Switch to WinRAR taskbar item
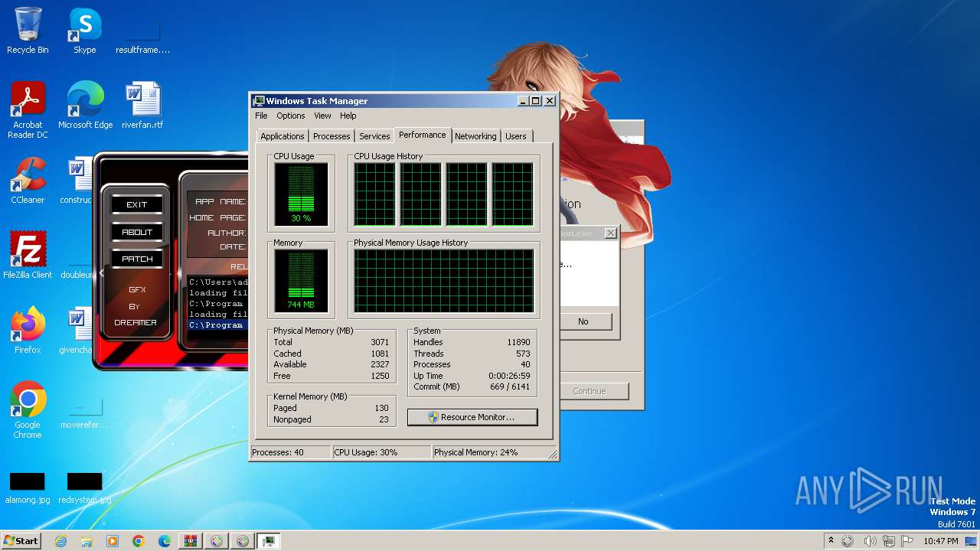The height and width of the screenshot is (551, 980). 191,541
